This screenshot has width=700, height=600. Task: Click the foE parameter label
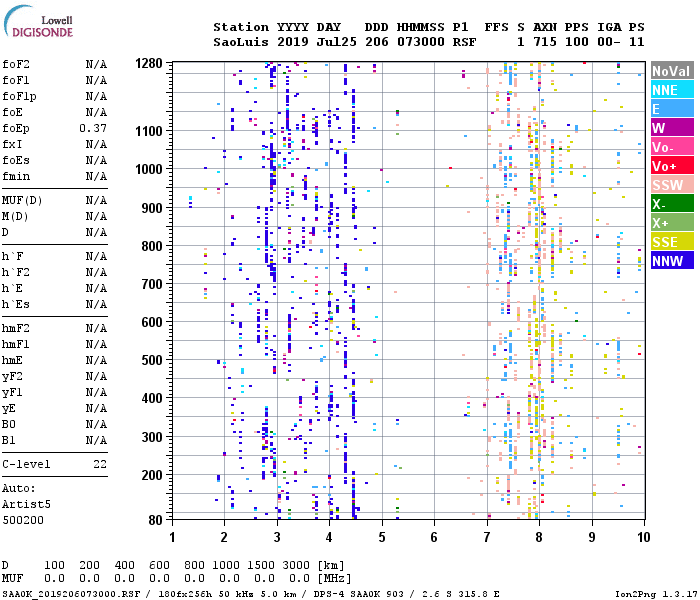pos(12,112)
